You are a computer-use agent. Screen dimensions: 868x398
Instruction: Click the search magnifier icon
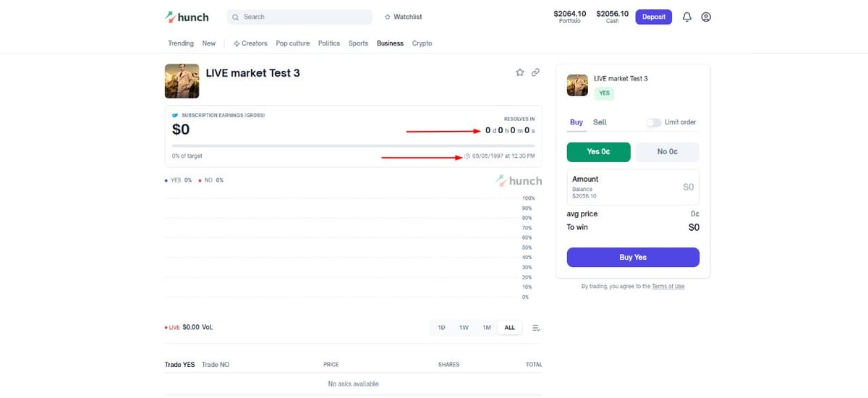click(x=236, y=17)
